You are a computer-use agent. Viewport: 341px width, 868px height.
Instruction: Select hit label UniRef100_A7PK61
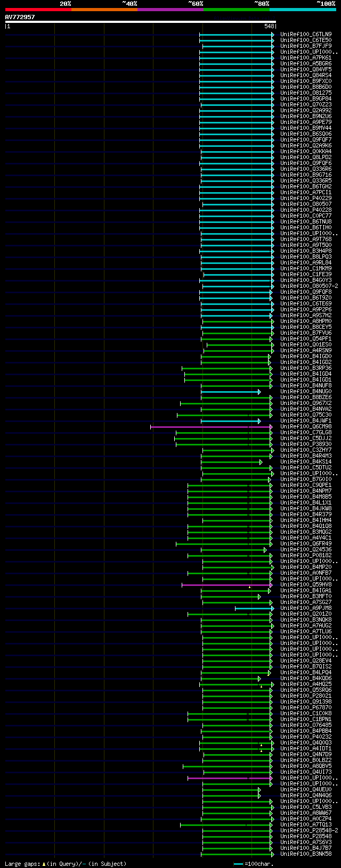pos(306,57)
